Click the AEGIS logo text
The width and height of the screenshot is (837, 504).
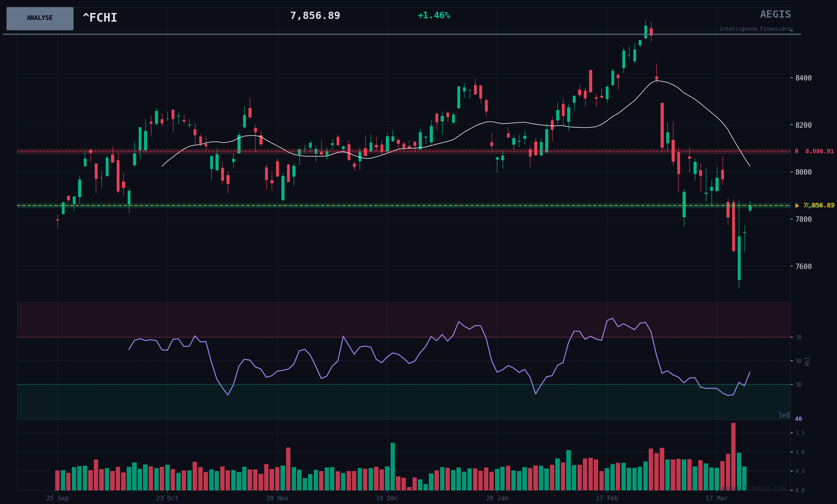[x=775, y=15]
